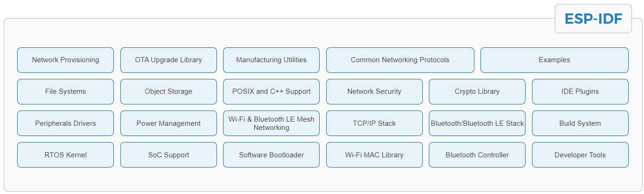The width and height of the screenshot is (644, 194).
Task: Open the IDE Plugins block
Action: click(x=580, y=91)
